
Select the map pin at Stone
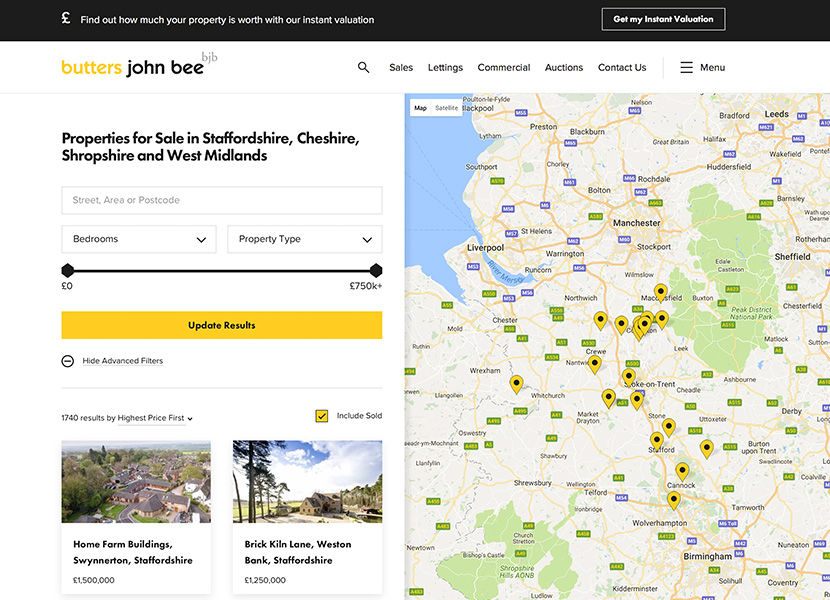pyautogui.click(x=669, y=426)
